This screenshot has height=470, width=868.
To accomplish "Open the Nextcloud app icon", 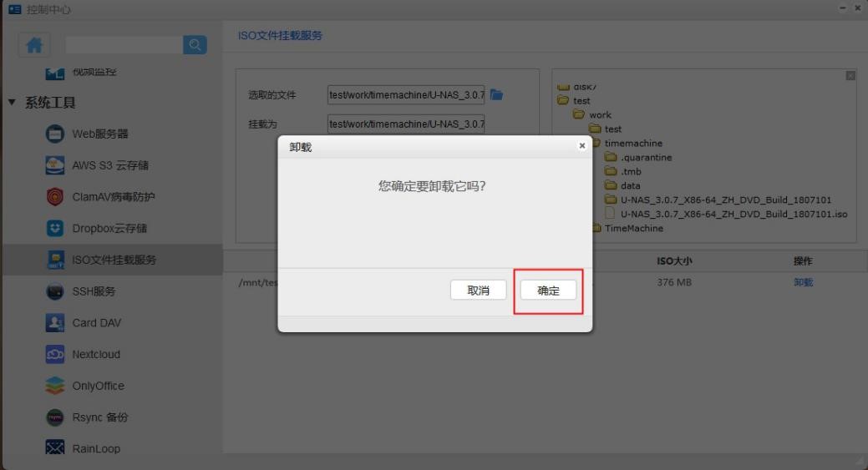I will (54, 354).
